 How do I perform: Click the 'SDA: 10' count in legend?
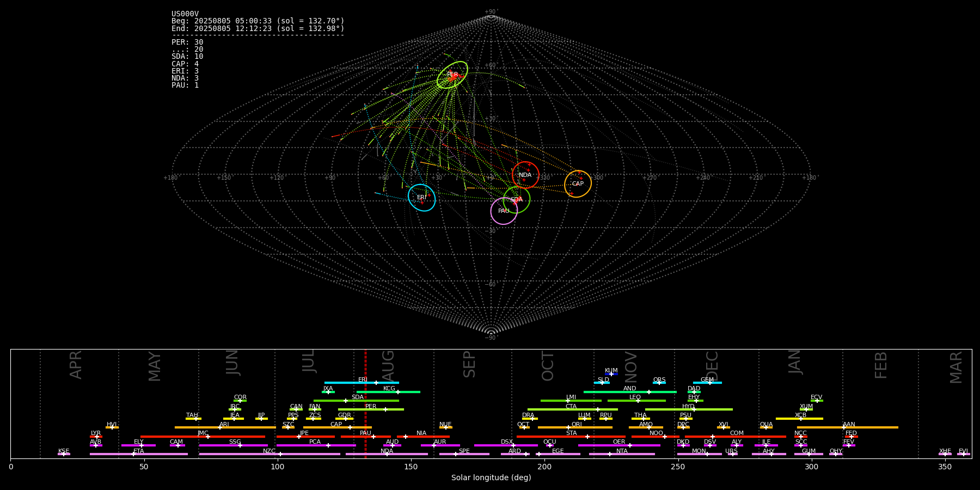187,57
